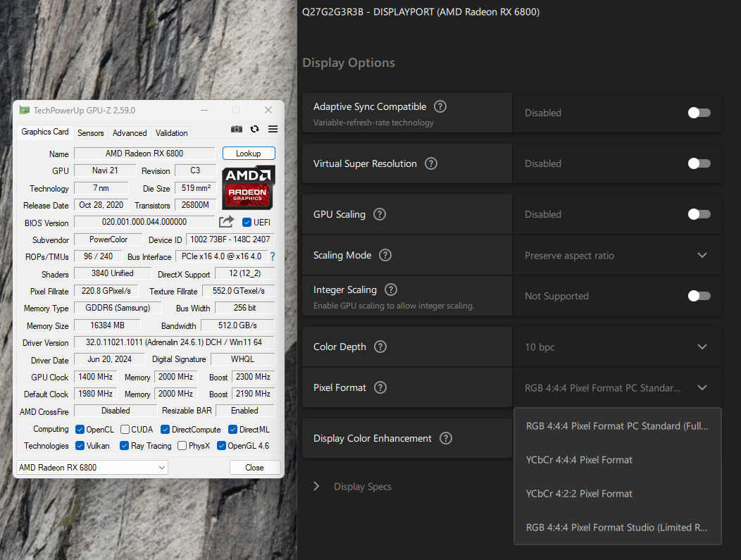This screenshot has height=560, width=741.
Task: Toggle the UEFI checkbox
Action: pos(247,222)
